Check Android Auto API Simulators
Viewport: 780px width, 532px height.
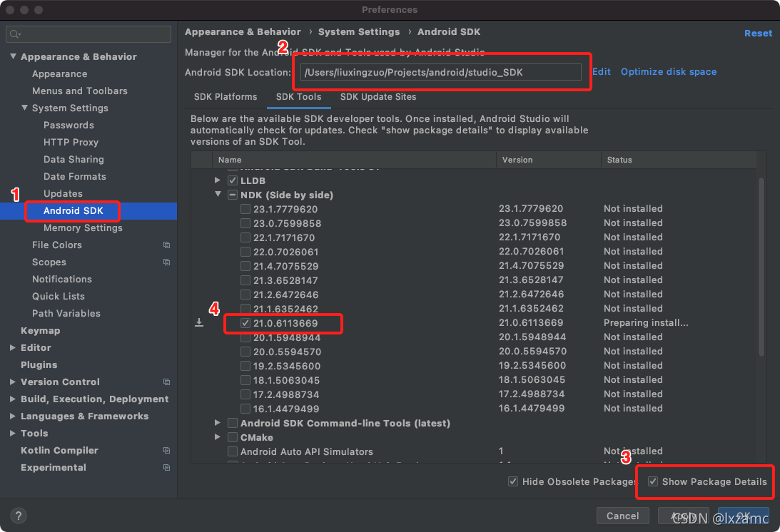(x=233, y=451)
